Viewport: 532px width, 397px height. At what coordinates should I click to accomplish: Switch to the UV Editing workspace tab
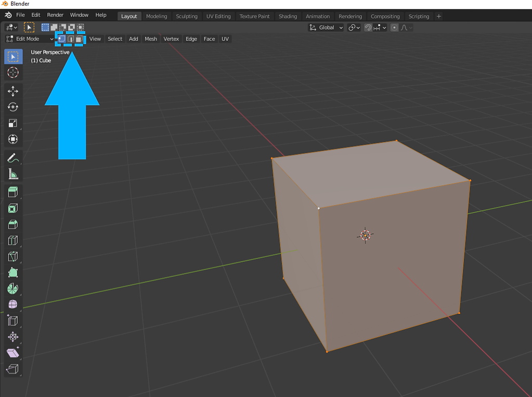tap(218, 16)
